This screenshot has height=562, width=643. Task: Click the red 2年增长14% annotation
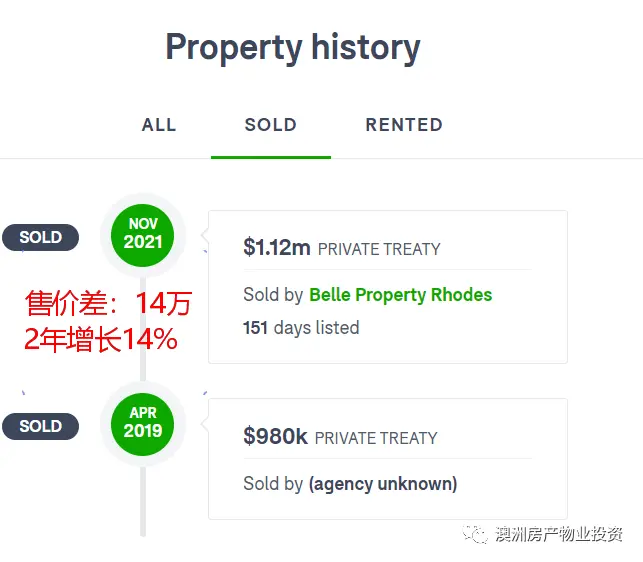(101, 339)
